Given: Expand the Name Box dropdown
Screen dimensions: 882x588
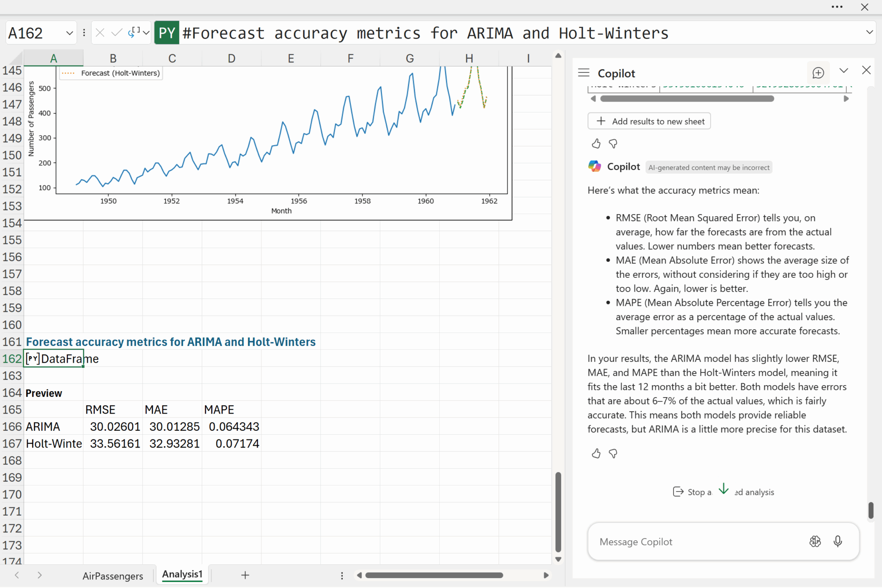Looking at the screenshot, I should 69,33.
